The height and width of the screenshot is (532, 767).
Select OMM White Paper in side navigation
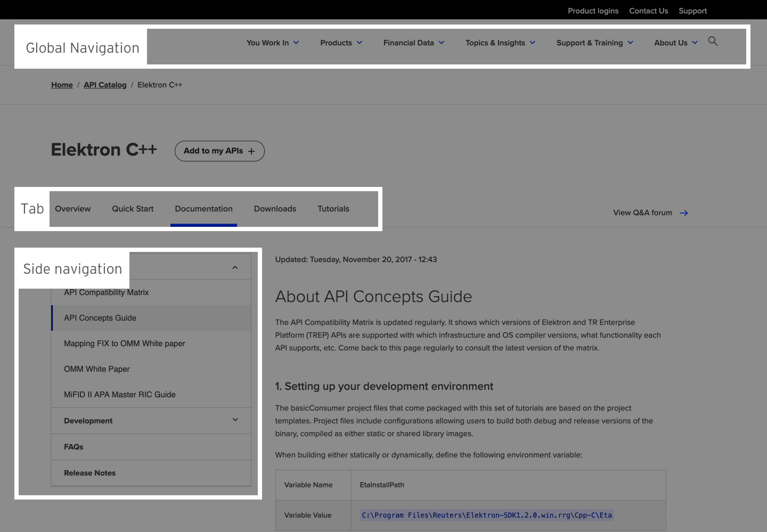pos(97,369)
